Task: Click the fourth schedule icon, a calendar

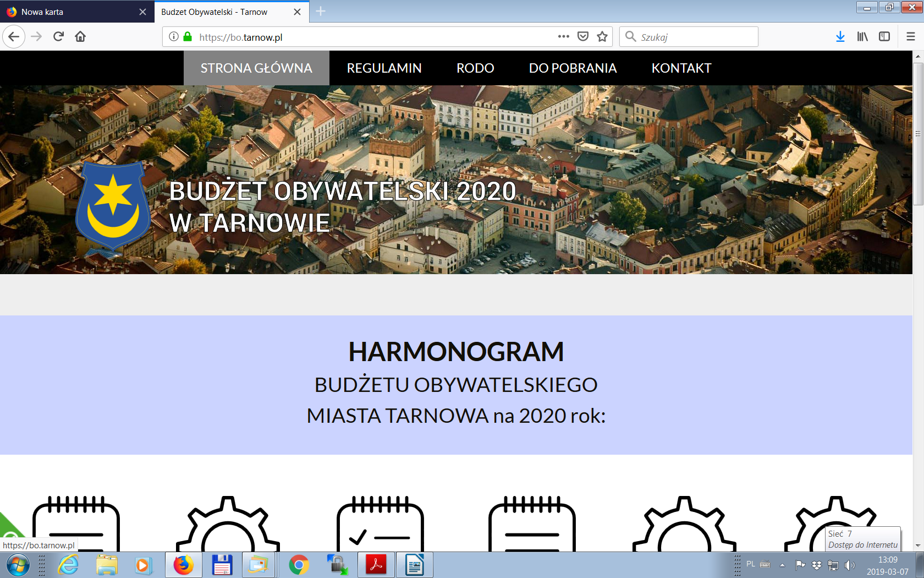Action: pos(532,524)
